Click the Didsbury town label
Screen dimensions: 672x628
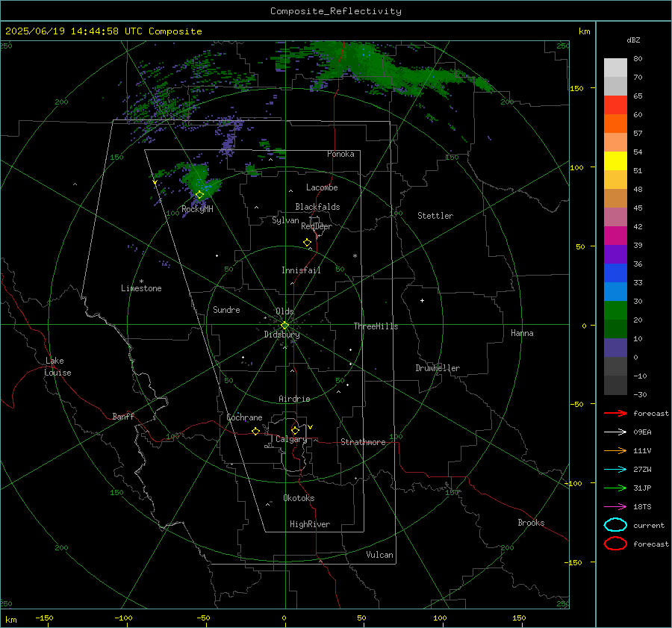[281, 335]
